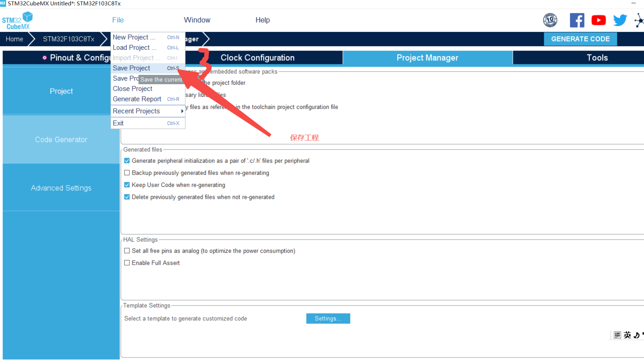Click the 'Generated files' group label
644x363 pixels.
tap(143, 149)
